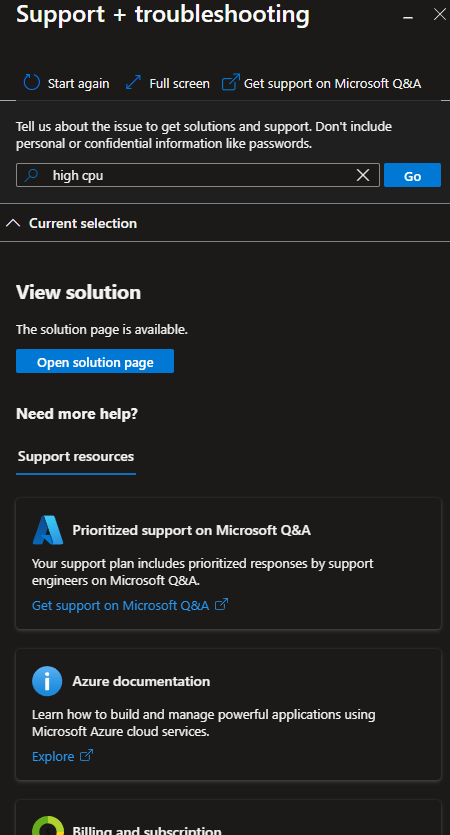Screen dimensions: 450x835
Task: Click the Azure logo on Prioritized support card
Action: click(x=48, y=530)
